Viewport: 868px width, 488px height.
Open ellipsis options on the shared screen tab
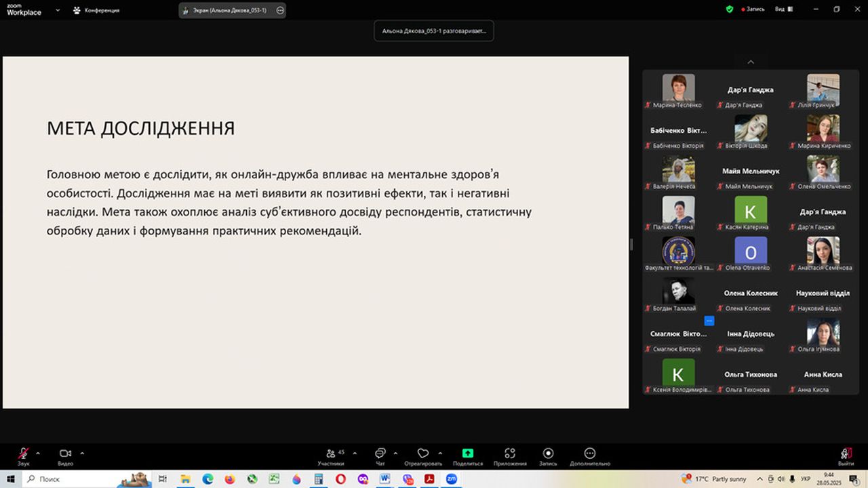pyautogui.click(x=280, y=10)
